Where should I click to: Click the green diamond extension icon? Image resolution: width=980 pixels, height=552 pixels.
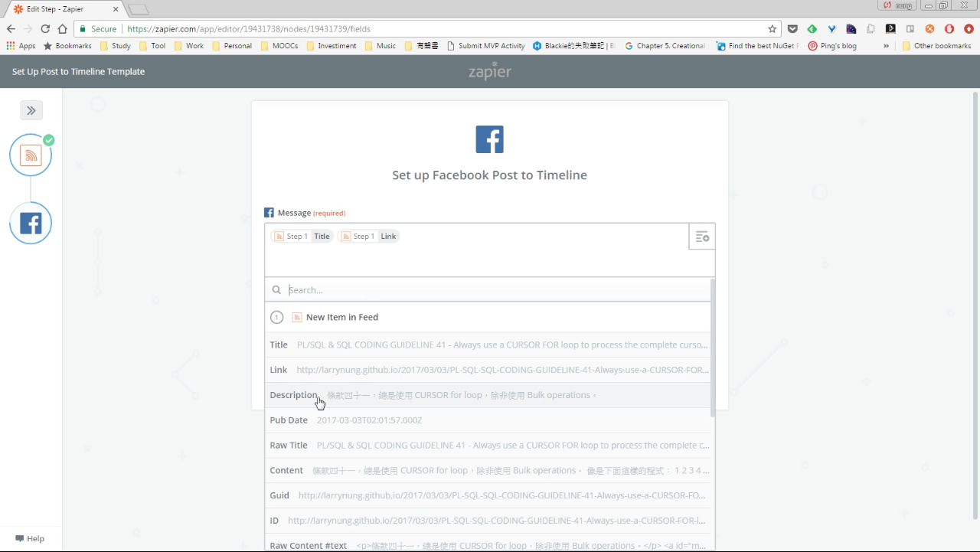[812, 29]
